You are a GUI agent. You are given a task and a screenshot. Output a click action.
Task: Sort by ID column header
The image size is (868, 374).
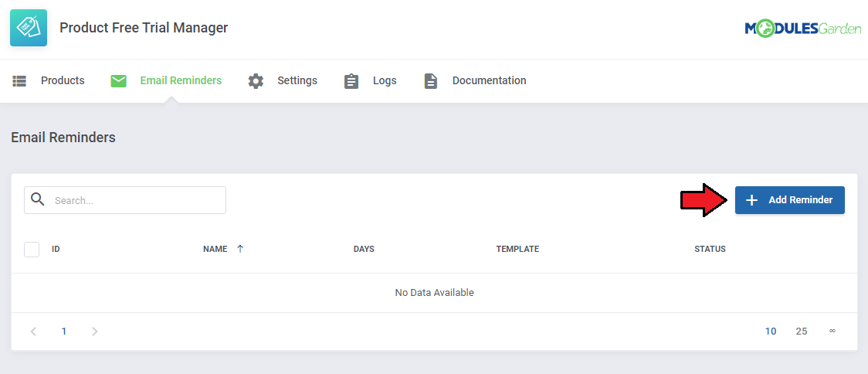(x=56, y=249)
